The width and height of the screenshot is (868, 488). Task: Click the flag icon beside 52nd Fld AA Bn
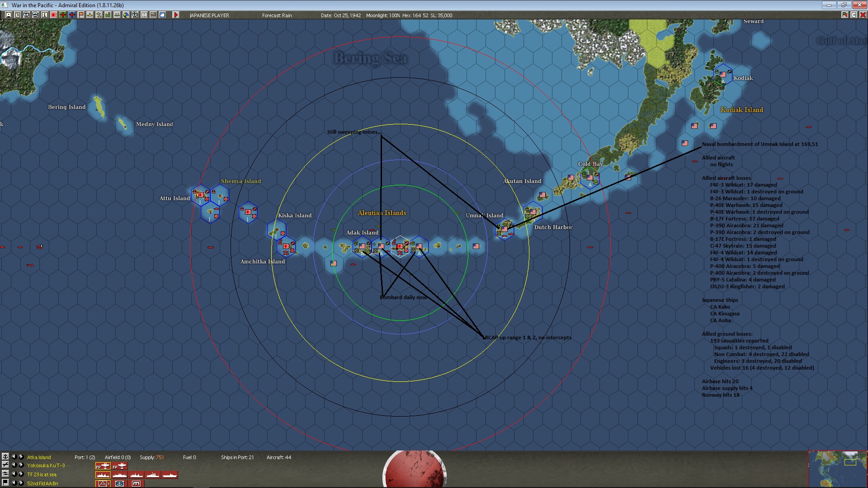pyautogui.click(x=5, y=483)
